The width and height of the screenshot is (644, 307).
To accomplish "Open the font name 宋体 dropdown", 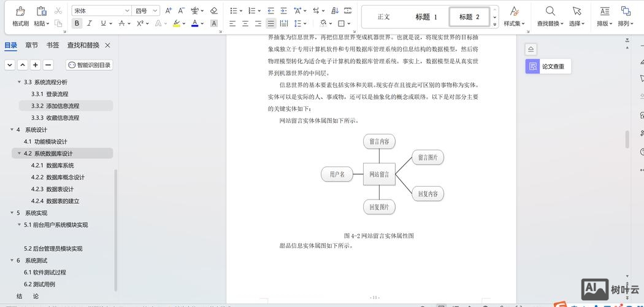I will point(127,10).
